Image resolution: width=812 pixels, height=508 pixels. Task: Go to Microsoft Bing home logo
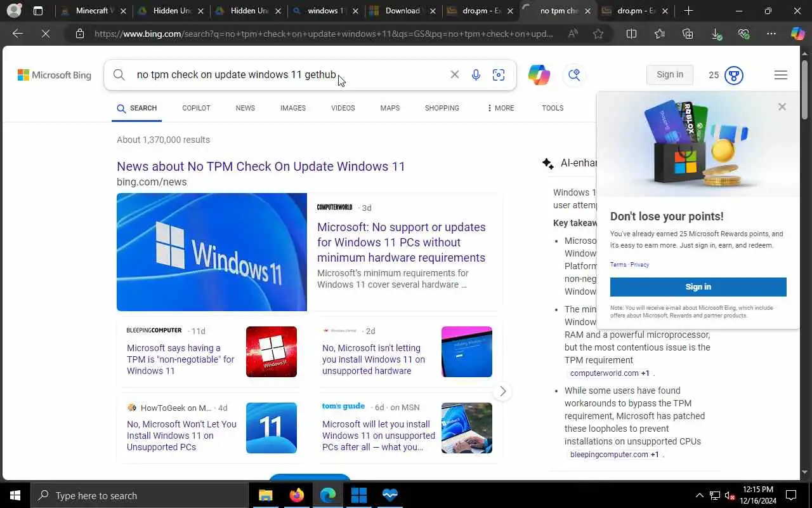[x=55, y=75]
